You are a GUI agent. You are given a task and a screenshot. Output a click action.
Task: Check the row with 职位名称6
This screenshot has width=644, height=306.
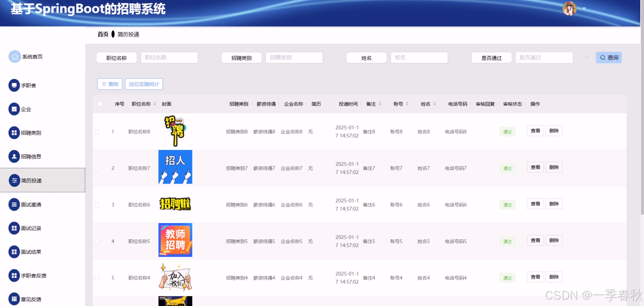pyautogui.click(x=97, y=205)
